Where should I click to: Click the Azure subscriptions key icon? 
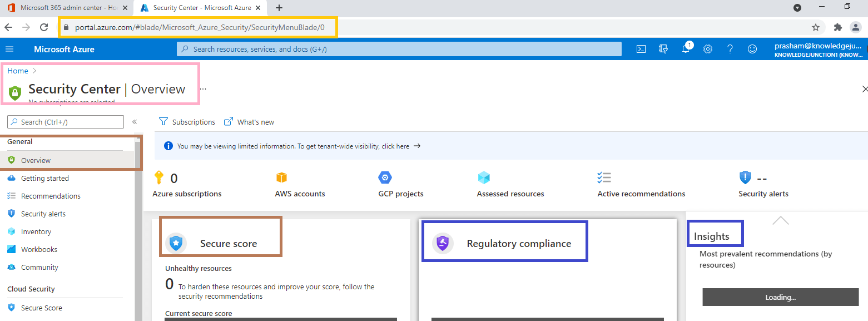tap(159, 177)
